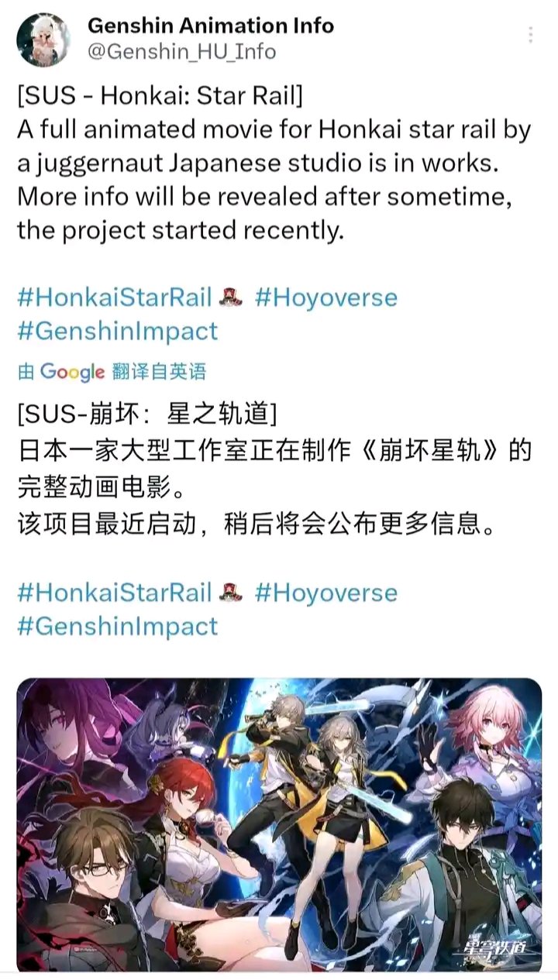The image size is (558, 980).
Task: Tap the hashtag emoji after the English #HonkaiStarRail
Action: (x=232, y=297)
